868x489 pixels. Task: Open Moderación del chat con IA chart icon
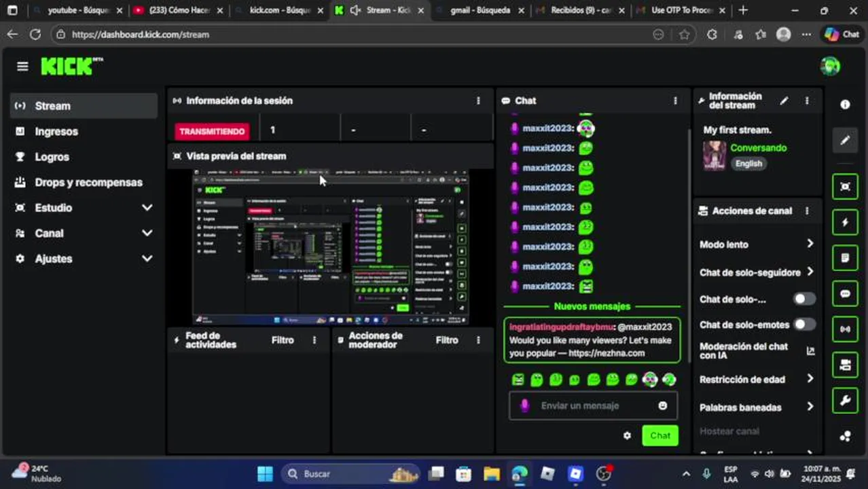click(810, 351)
